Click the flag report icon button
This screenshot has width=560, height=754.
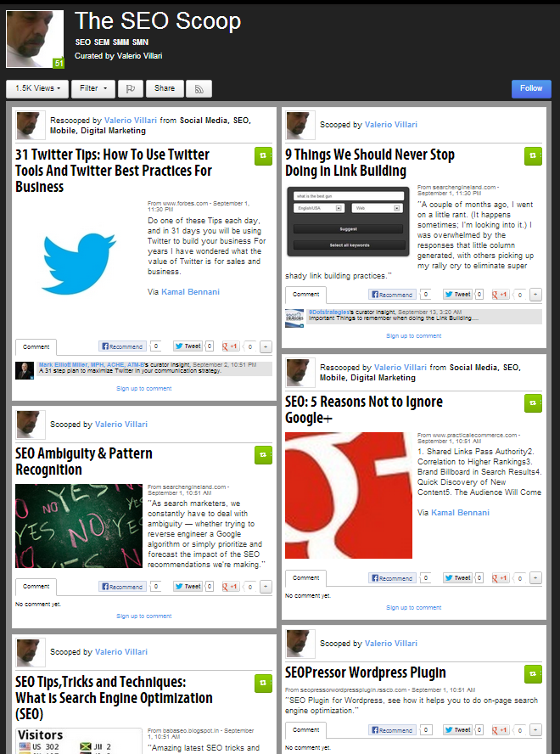pos(131,89)
